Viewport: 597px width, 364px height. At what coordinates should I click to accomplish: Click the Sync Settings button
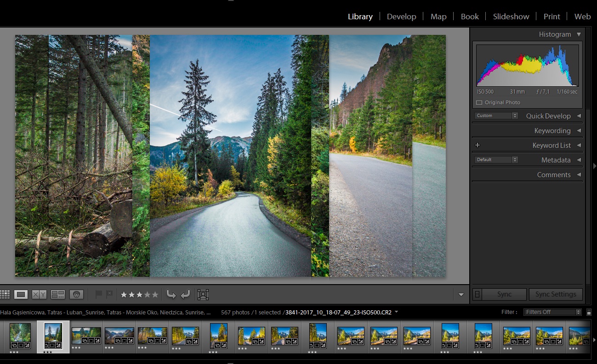coord(556,294)
